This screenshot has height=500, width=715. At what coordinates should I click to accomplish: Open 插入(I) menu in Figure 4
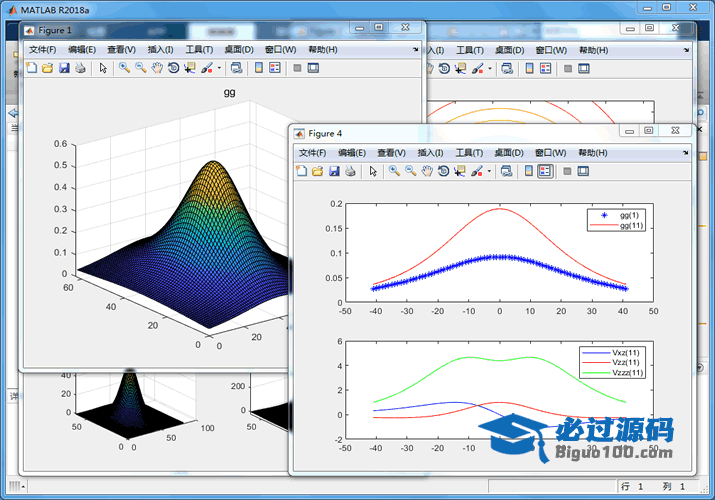430,153
